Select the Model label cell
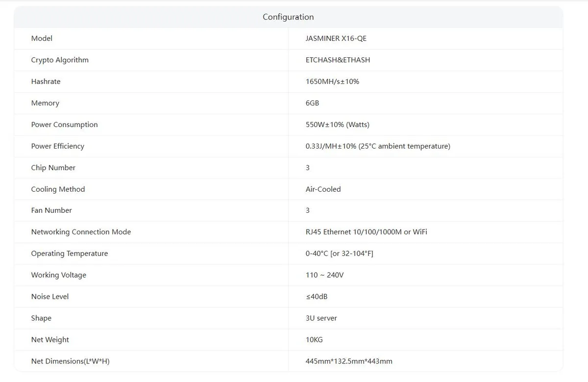588x382 pixels. point(42,38)
